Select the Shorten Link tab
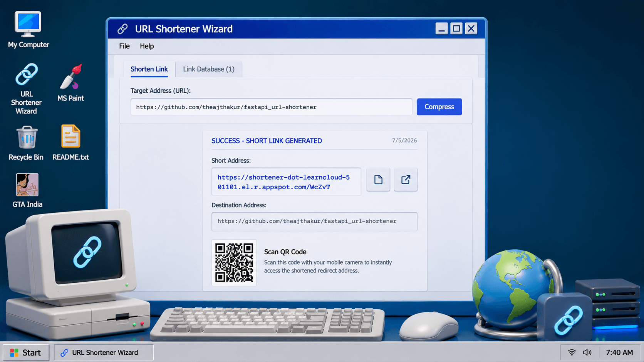The image size is (644, 362). coord(149,69)
